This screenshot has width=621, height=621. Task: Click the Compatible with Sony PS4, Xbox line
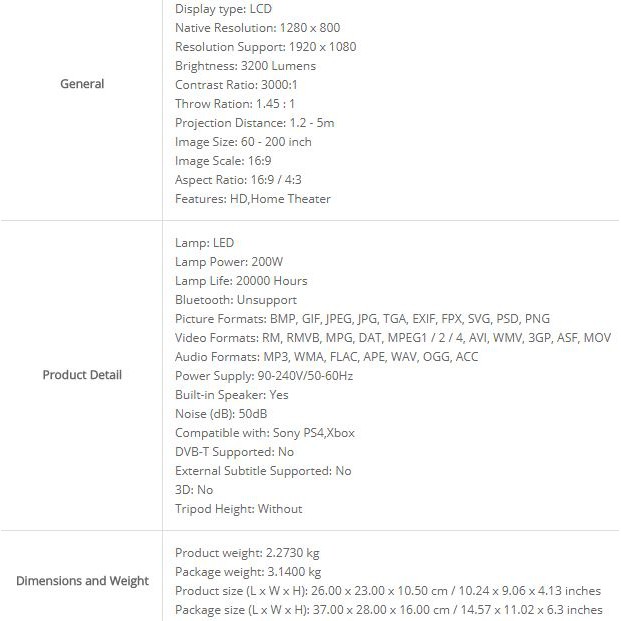[265, 433]
